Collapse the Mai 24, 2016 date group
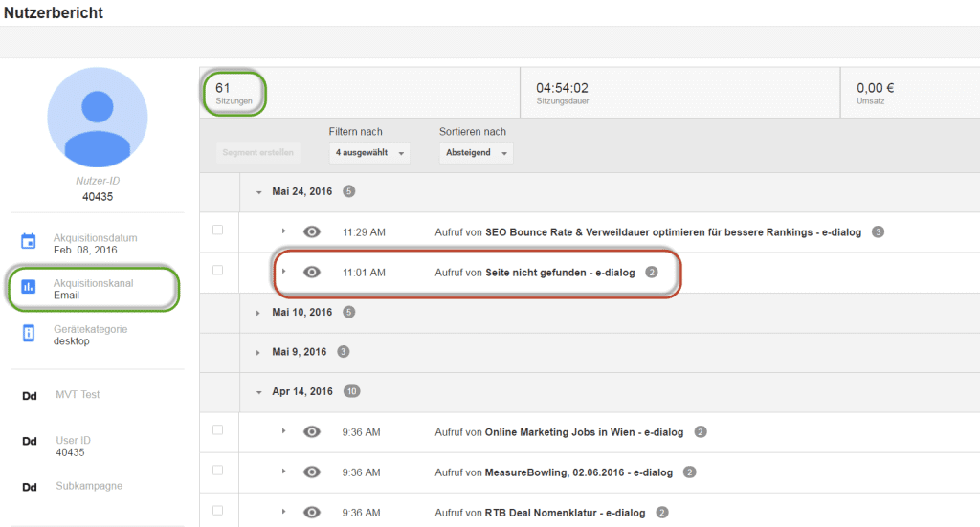980x527 pixels. (x=258, y=191)
